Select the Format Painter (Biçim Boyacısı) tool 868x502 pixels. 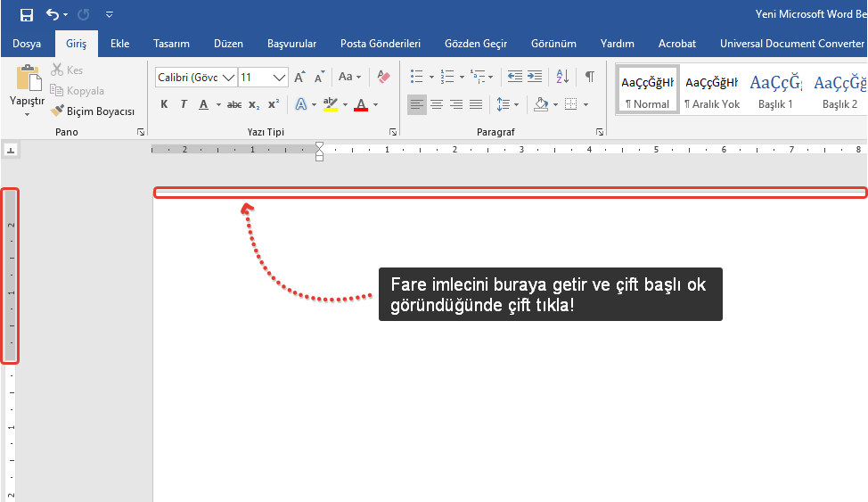coord(93,111)
